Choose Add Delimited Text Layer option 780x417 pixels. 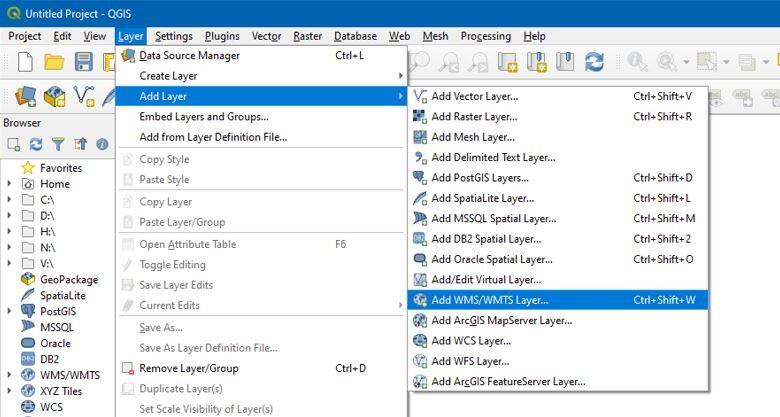tap(558, 157)
